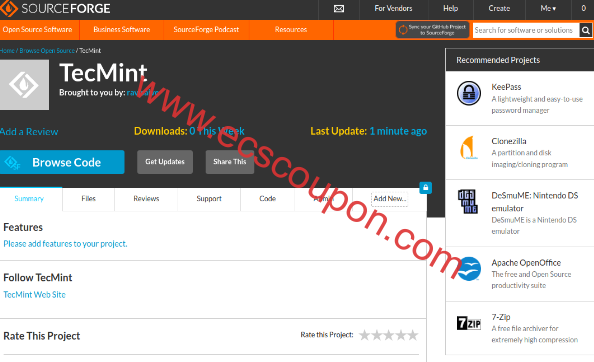
Task: Click the blue lock icon above tabs
Action: coord(425,187)
